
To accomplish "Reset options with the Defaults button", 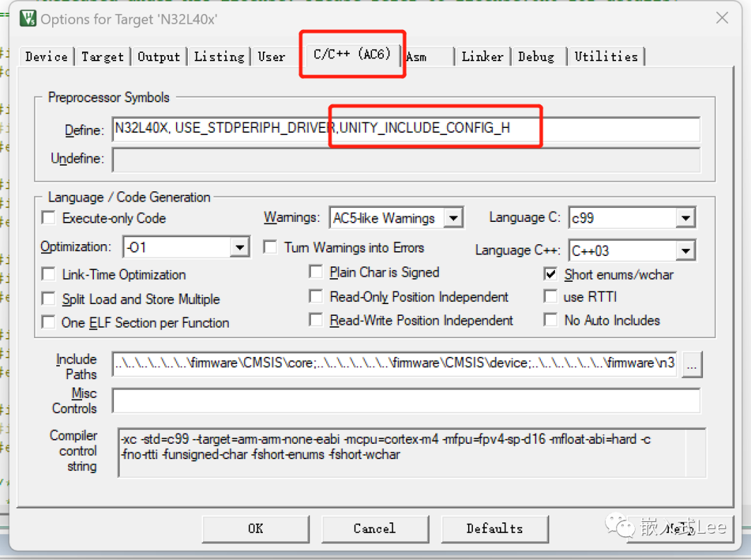I will [494, 529].
